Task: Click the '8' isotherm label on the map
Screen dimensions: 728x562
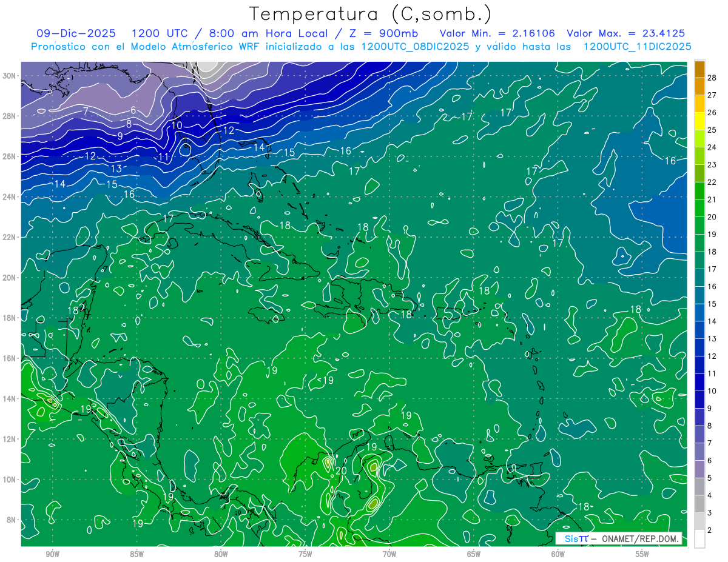Action: click(x=129, y=124)
